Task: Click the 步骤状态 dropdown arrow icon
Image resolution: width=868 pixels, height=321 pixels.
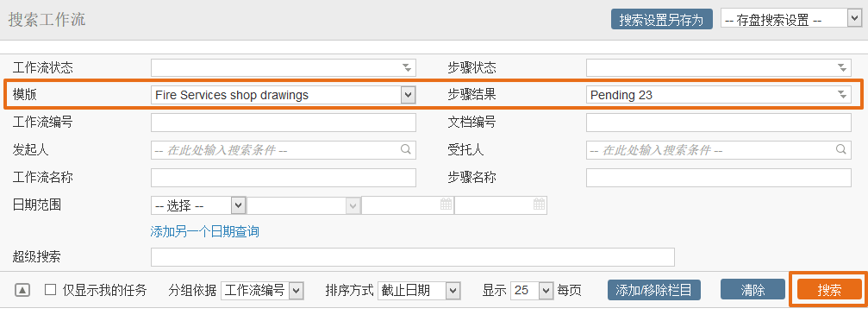Action: [x=842, y=67]
